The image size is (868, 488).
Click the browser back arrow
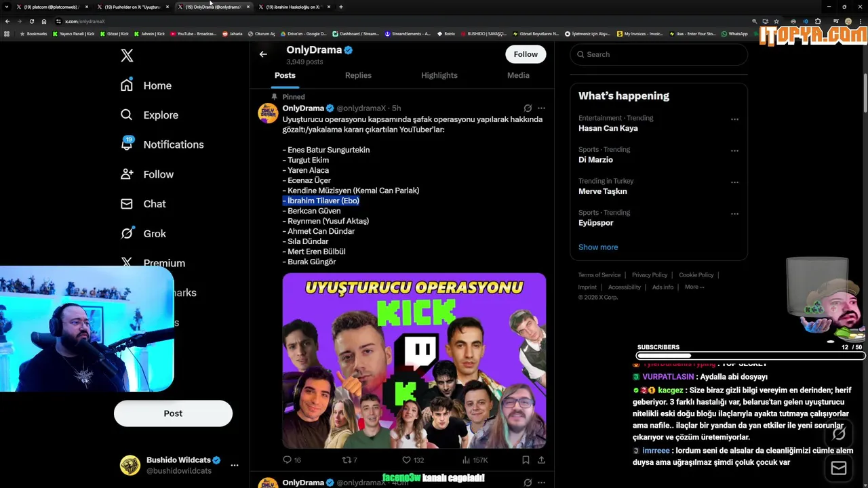[7, 21]
